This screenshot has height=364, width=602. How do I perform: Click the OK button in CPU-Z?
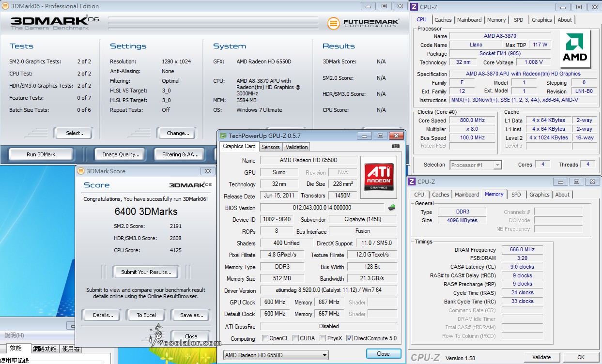pyautogui.click(x=581, y=357)
